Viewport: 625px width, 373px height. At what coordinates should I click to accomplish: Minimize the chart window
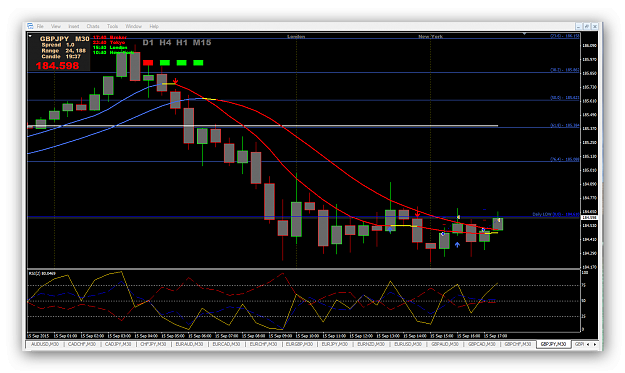tap(578, 26)
